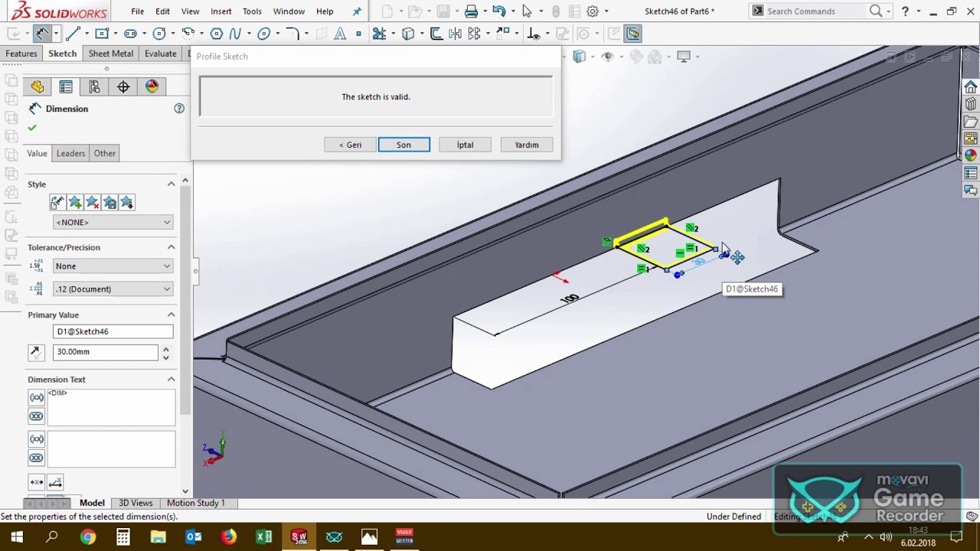Open the Unit Precision .12 (Document) dropdown
Viewport: 980px width, 551px height.
[113, 289]
